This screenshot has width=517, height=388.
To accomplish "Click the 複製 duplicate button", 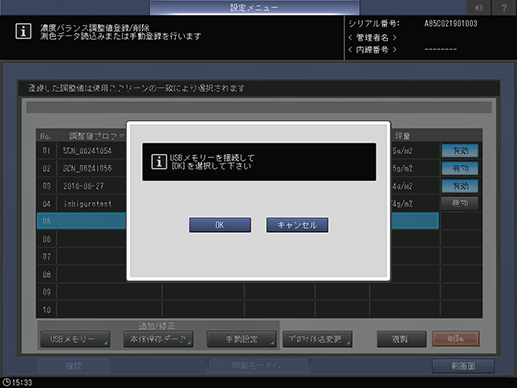I will pos(401,339).
